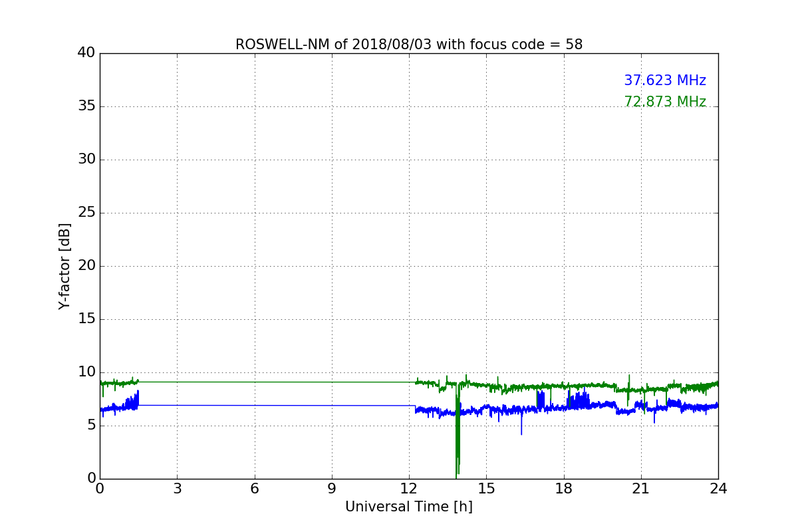Click y-axis tick label 5

[91, 425]
